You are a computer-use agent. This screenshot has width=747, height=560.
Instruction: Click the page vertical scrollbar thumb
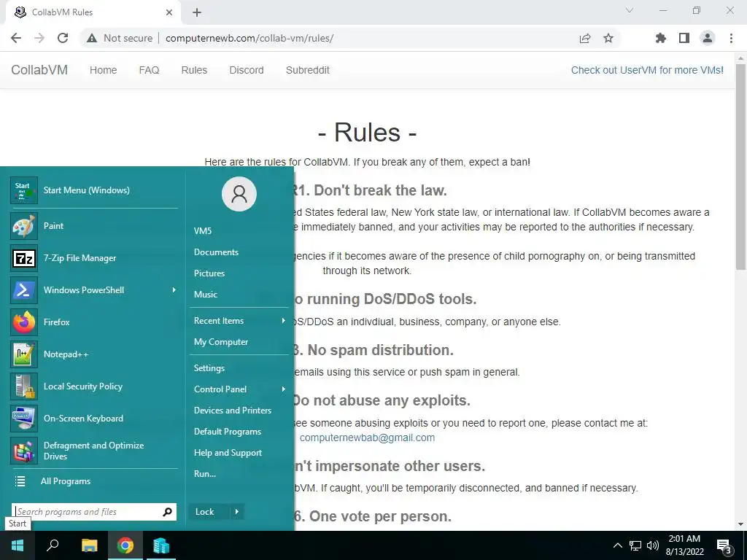coord(740,167)
